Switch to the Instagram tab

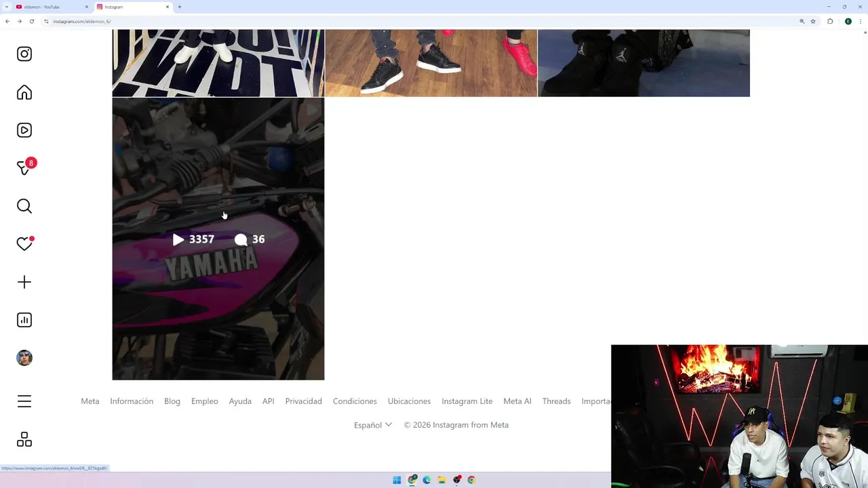click(132, 7)
